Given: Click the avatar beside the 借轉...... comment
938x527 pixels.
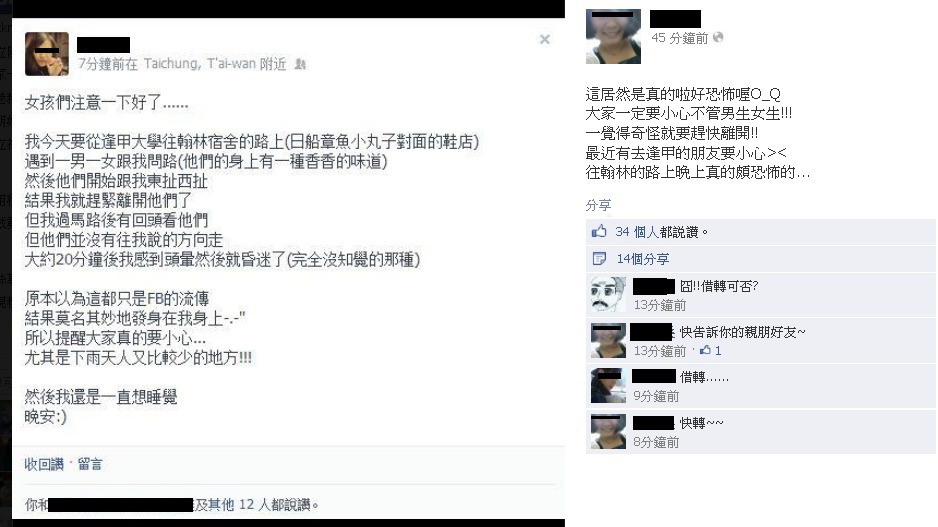Looking at the screenshot, I should click(608, 386).
